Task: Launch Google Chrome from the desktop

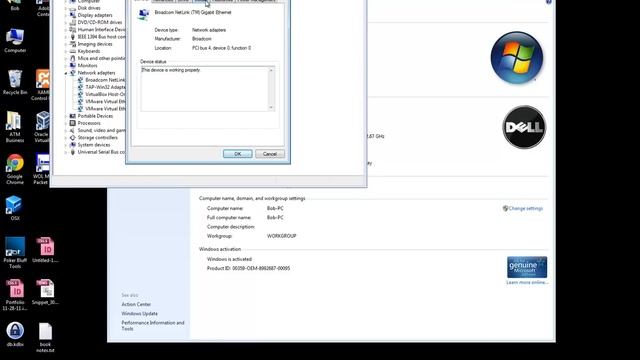Action: (x=15, y=169)
